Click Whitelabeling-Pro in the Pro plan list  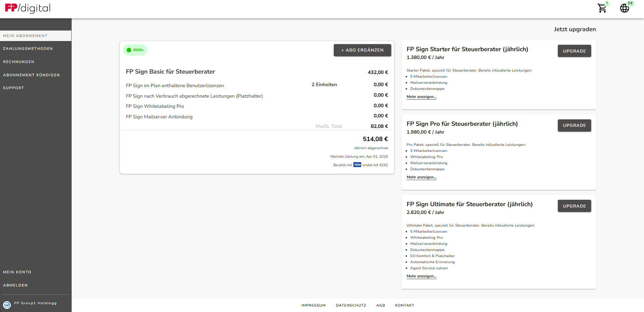426,157
